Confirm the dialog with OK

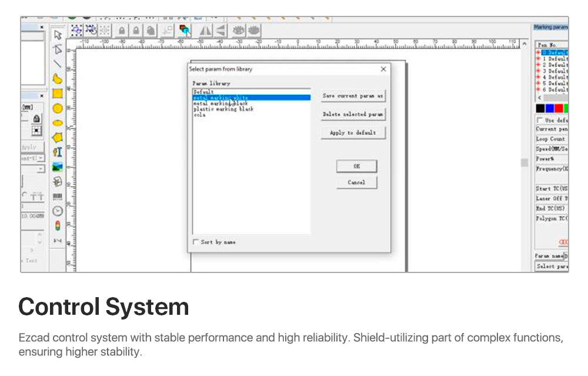point(356,166)
